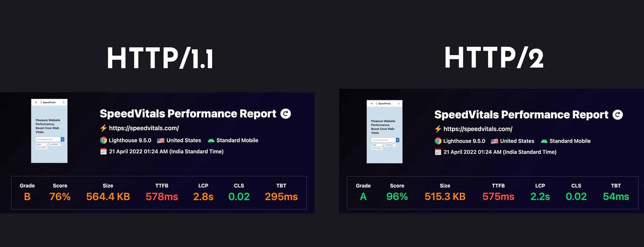The image size is (644, 247).
Task: Click the refresh icon in the HTTP/2 report
Action: click(618, 115)
